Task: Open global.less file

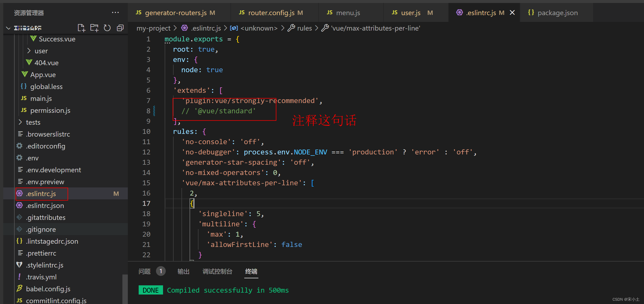Action: [x=46, y=87]
